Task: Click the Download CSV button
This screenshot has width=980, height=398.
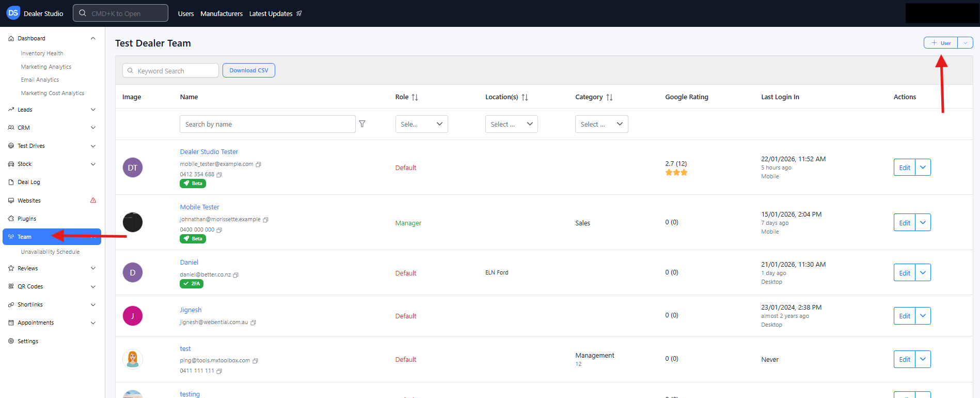Action: (249, 70)
